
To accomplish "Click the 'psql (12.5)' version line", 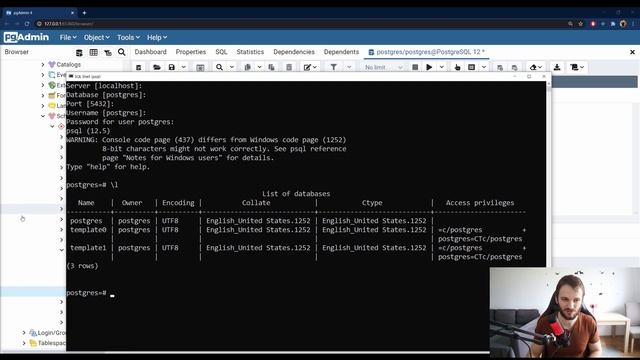I will tap(88, 131).
